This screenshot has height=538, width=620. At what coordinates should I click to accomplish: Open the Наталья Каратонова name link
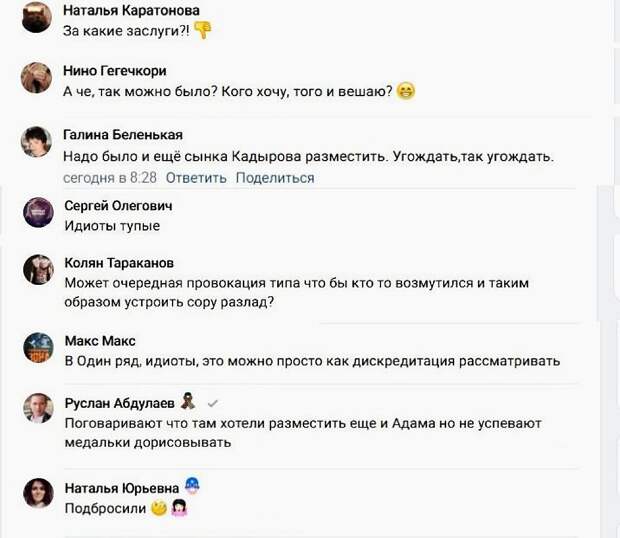pyautogui.click(x=131, y=10)
